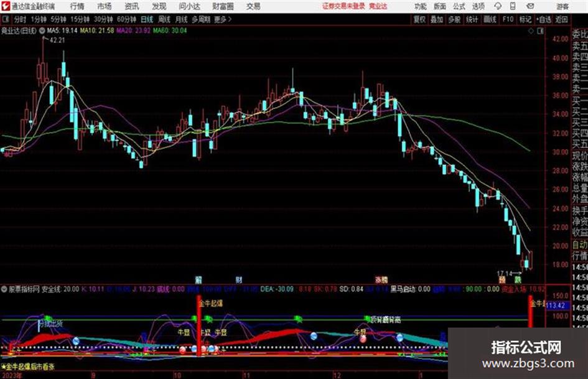The width and height of the screenshot is (588, 379).
Task: Click the MA20: 23.92 indicator value
Action: (134, 30)
